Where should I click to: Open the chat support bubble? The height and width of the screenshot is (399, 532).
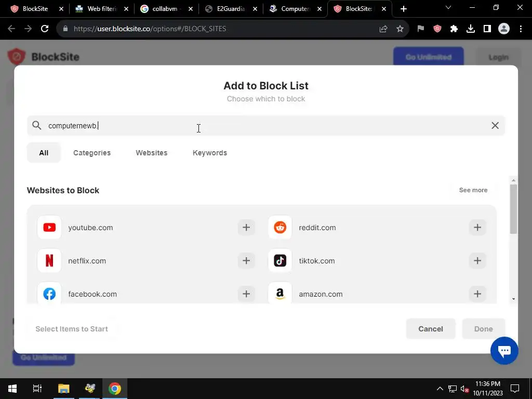click(x=504, y=351)
